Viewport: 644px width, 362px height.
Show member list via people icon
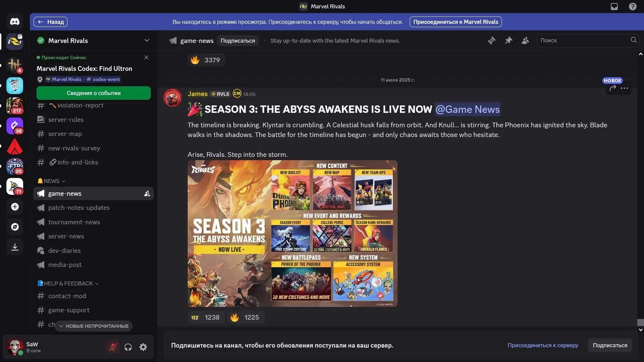pyautogui.click(x=525, y=41)
